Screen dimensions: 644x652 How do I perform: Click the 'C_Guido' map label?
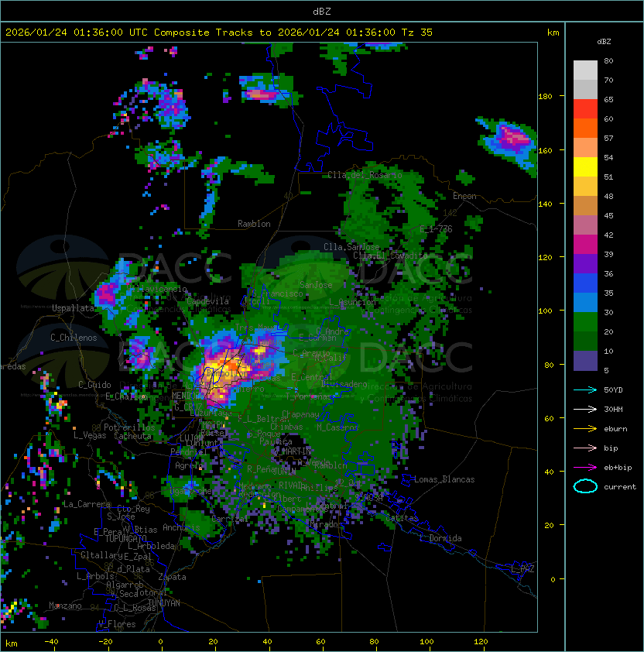point(94,385)
